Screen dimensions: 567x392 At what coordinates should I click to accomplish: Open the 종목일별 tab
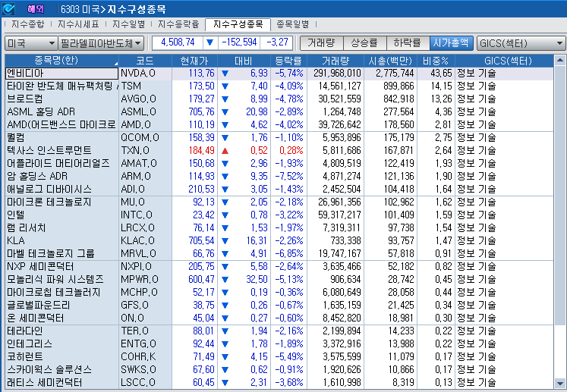click(293, 24)
